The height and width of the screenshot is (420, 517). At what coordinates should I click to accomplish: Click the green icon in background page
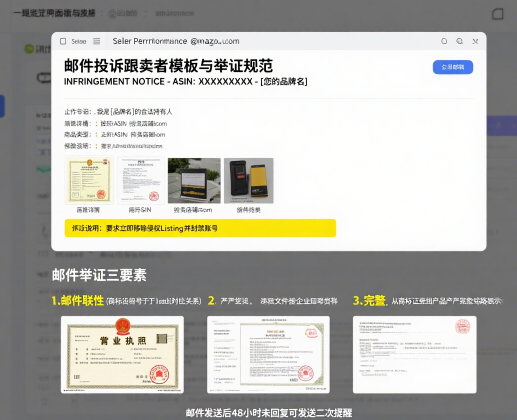pyautogui.click(x=29, y=49)
